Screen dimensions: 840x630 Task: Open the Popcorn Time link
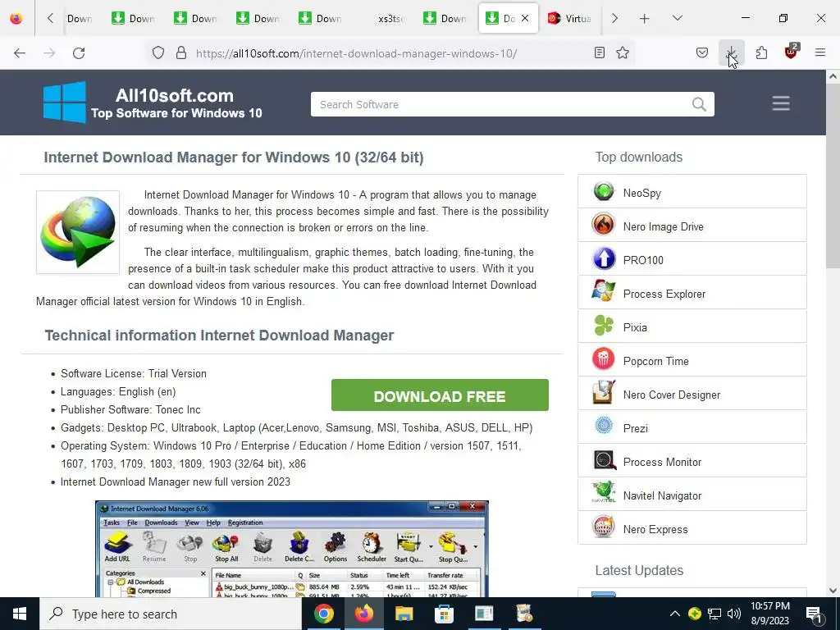pyautogui.click(x=655, y=361)
